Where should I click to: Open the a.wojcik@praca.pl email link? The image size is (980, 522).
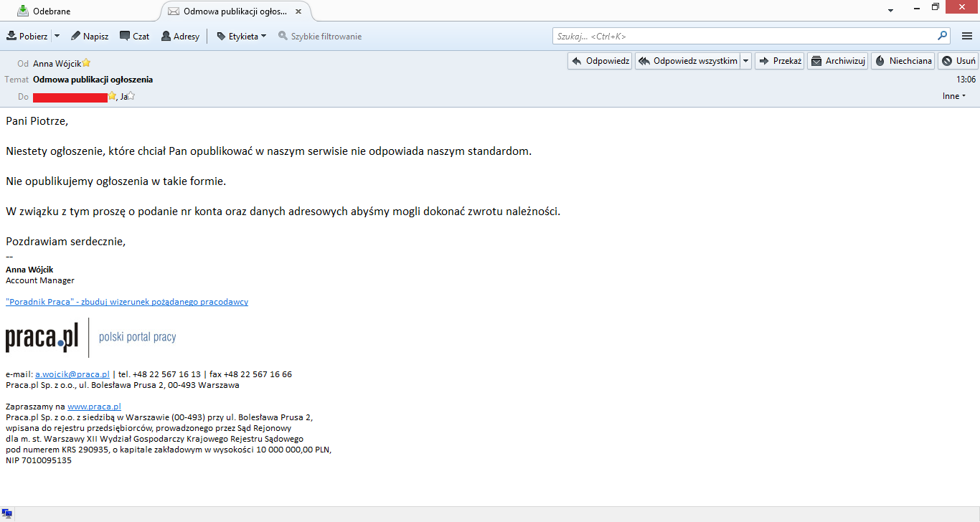tap(72, 374)
